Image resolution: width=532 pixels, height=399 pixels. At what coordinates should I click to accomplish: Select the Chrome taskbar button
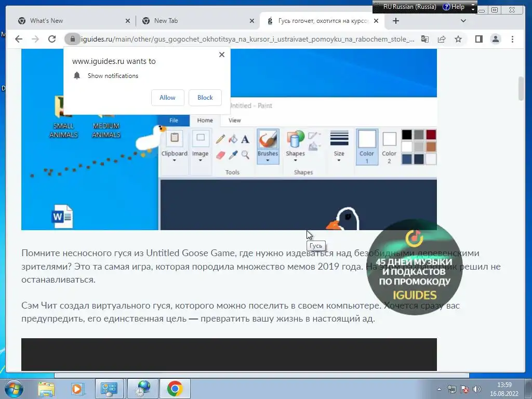click(175, 389)
